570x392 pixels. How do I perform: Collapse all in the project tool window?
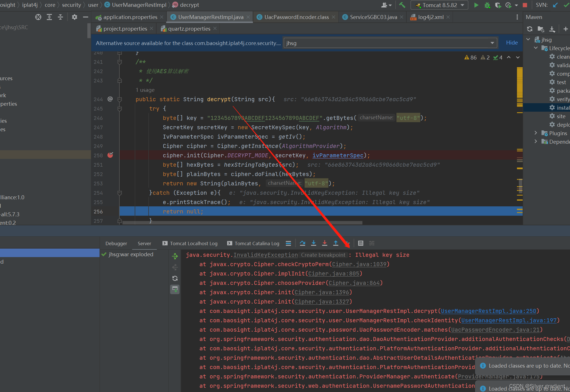(60, 17)
